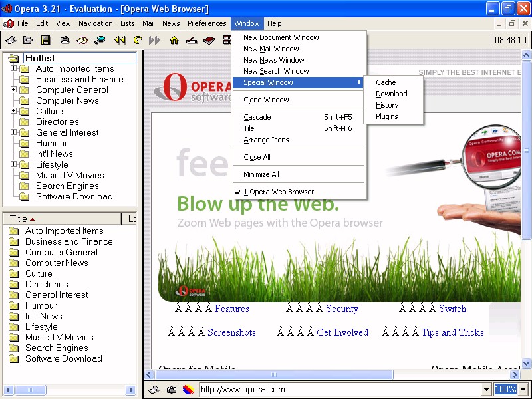Click the 08:48:10 clock display
The height and width of the screenshot is (399, 532).
tap(511, 40)
